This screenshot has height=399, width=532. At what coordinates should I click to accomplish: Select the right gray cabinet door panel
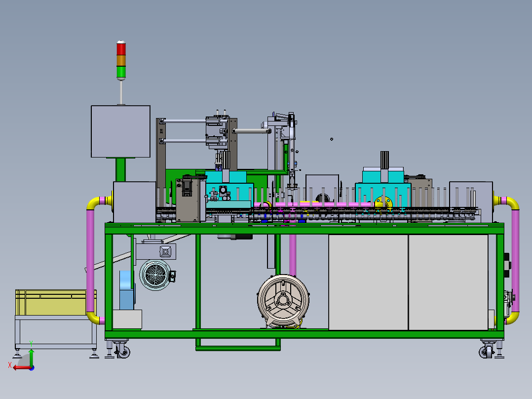[x=448, y=282]
